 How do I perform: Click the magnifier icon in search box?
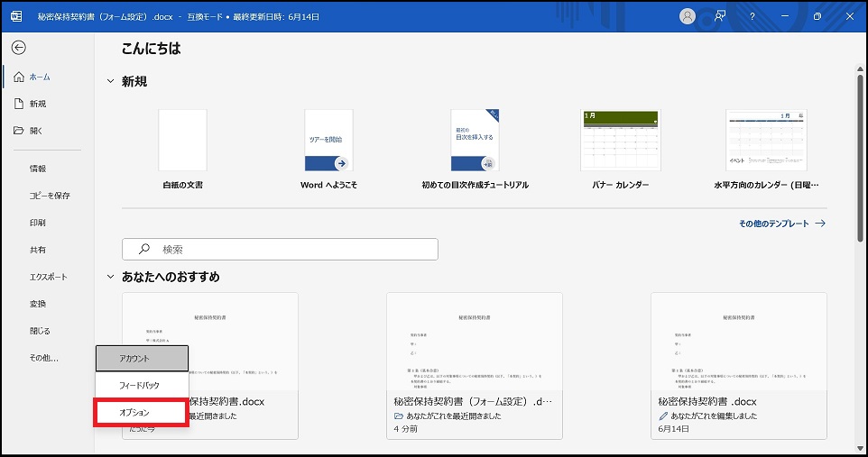[144, 249]
